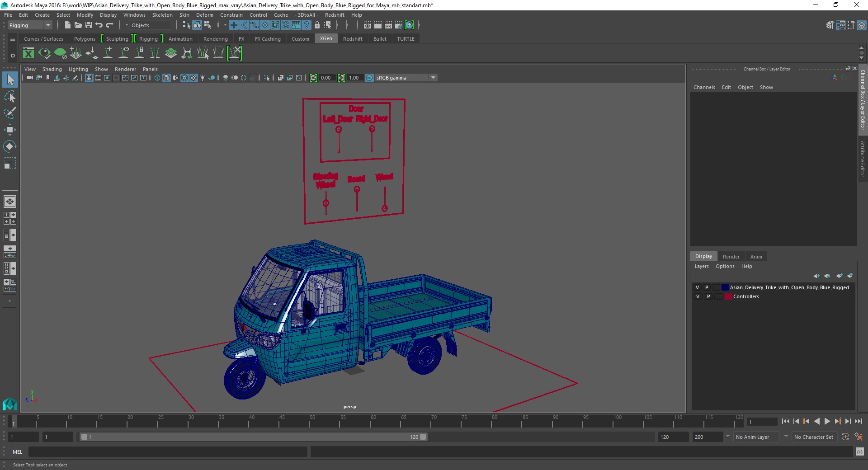Screen dimensions: 868x470
Task: Toggle visibility V of Asian_Delivery_Trike layer
Action: pos(697,287)
